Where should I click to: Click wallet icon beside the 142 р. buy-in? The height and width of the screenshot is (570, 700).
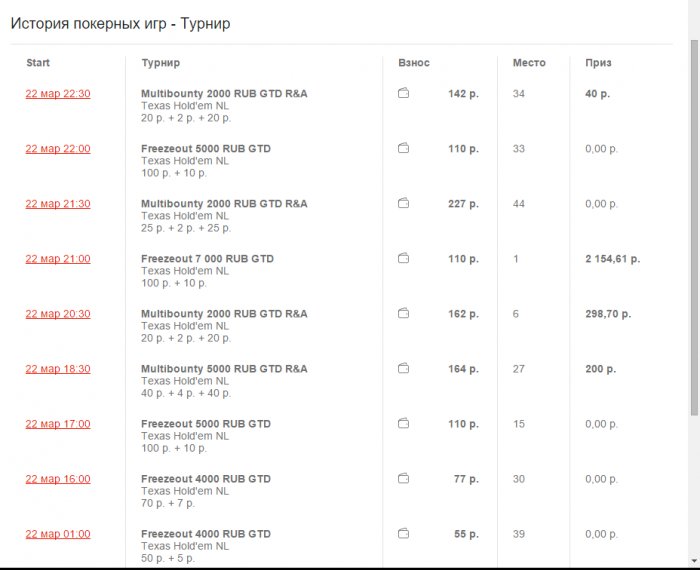click(x=404, y=94)
